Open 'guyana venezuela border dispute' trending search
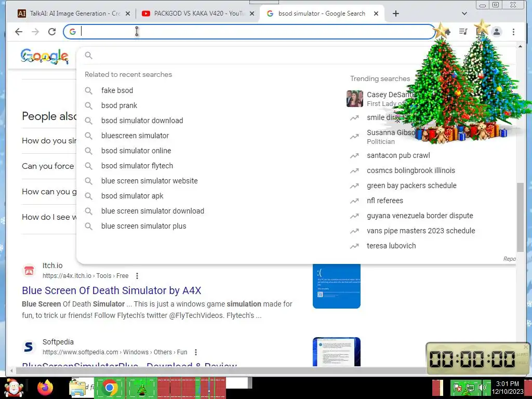 [420, 216]
